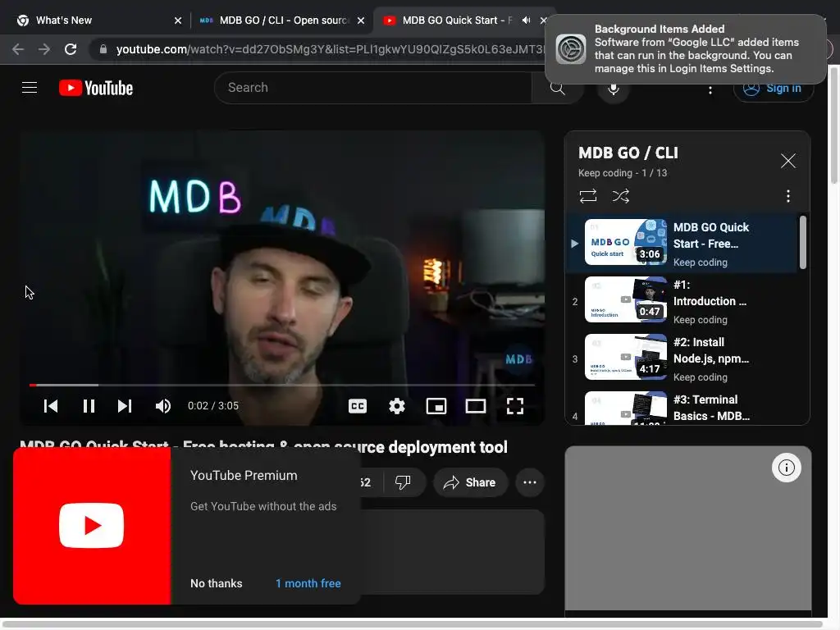Decline Premium with No thanks
The height and width of the screenshot is (630, 840).
(x=216, y=583)
